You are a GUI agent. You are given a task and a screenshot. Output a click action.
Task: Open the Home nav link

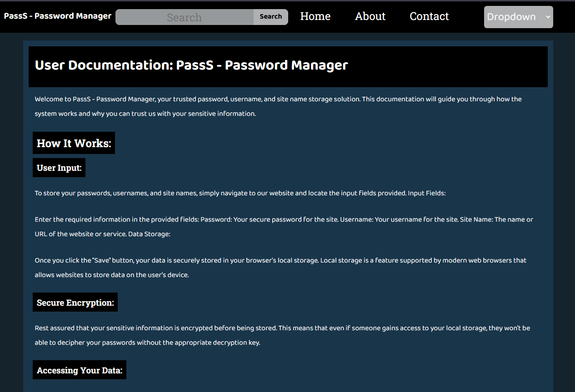click(x=315, y=16)
